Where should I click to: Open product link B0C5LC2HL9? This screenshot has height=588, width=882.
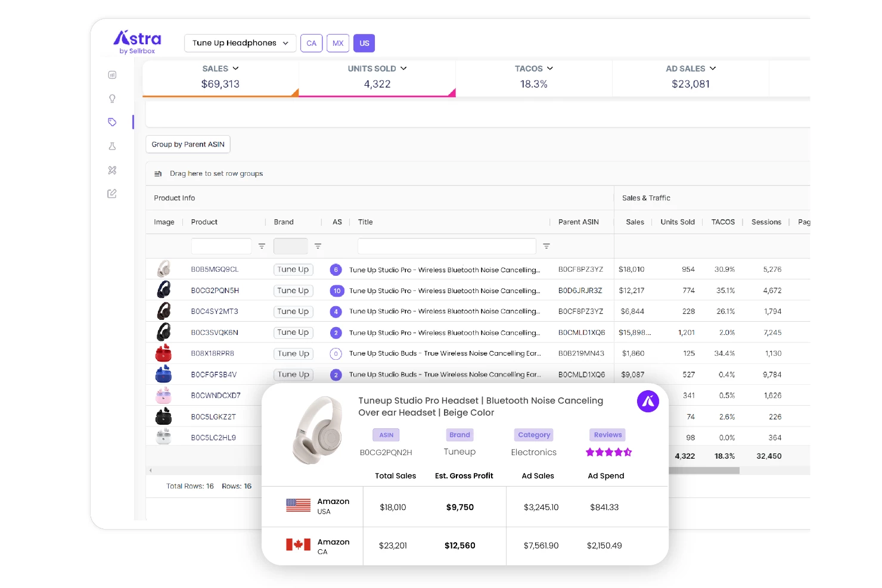click(x=213, y=438)
